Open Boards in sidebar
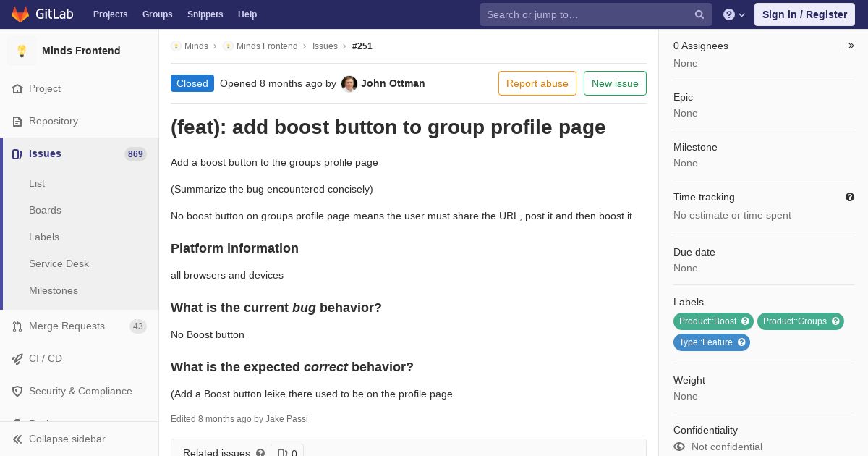 pyautogui.click(x=45, y=211)
